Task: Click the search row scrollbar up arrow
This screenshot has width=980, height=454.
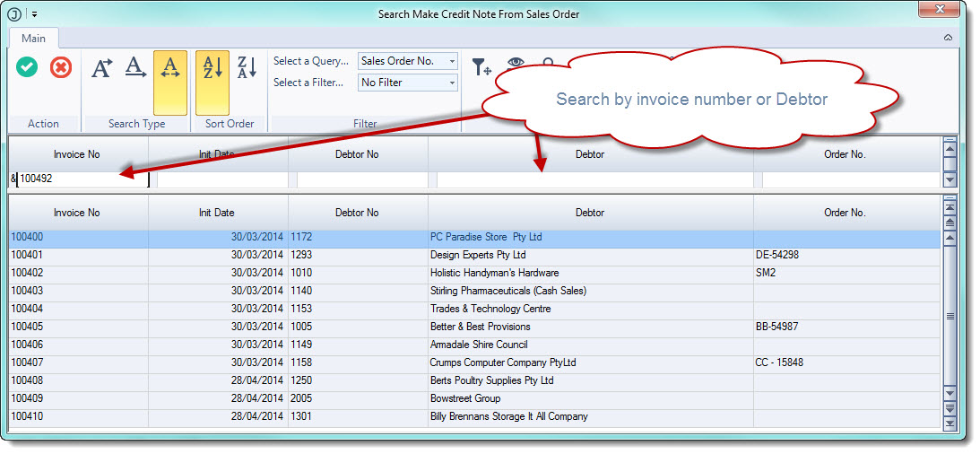Action: coord(950,149)
